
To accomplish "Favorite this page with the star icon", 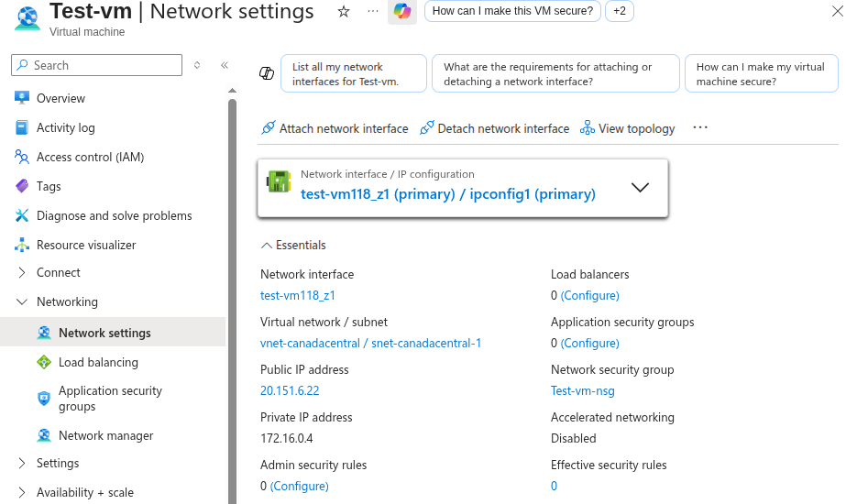I will pyautogui.click(x=344, y=11).
